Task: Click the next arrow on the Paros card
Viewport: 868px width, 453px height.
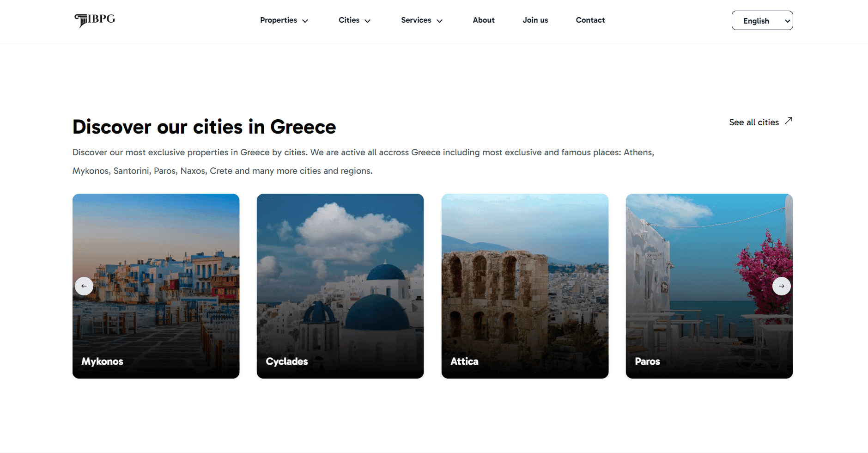Action: (x=781, y=286)
